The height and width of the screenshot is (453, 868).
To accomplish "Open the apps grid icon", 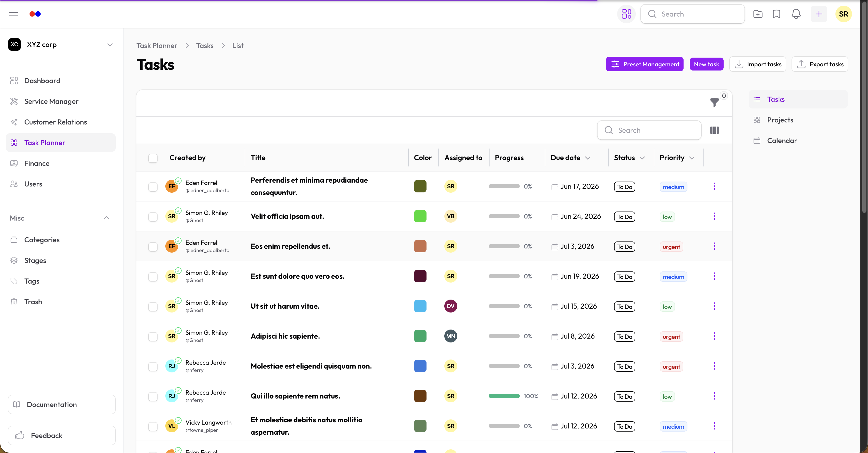I will click(626, 14).
